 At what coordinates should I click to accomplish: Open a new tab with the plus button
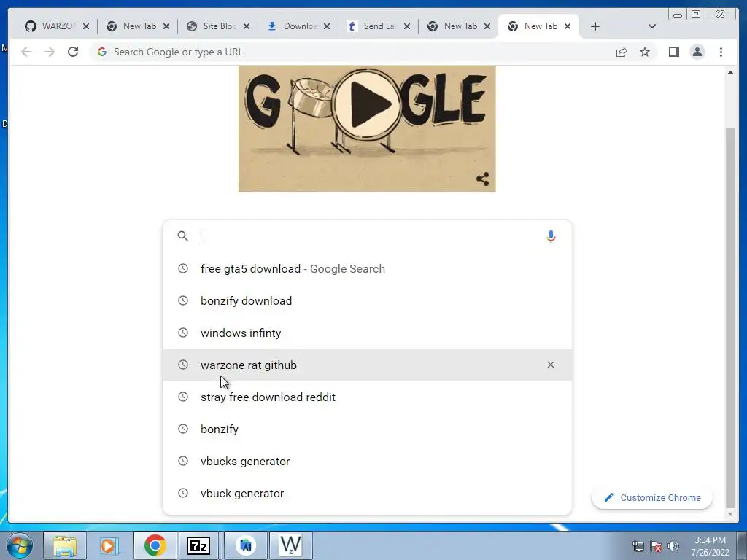coord(595,26)
